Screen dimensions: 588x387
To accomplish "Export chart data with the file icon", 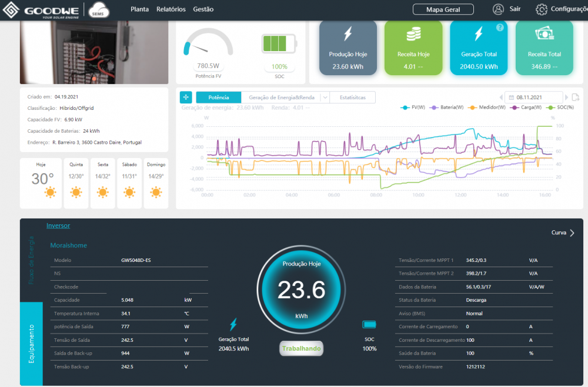I will pyautogui.click(x=576, y=97).
